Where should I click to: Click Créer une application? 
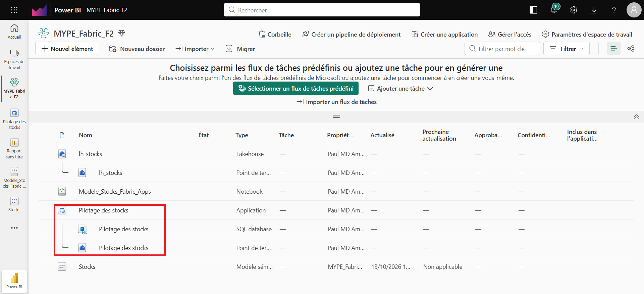click(x=444, y=34)
